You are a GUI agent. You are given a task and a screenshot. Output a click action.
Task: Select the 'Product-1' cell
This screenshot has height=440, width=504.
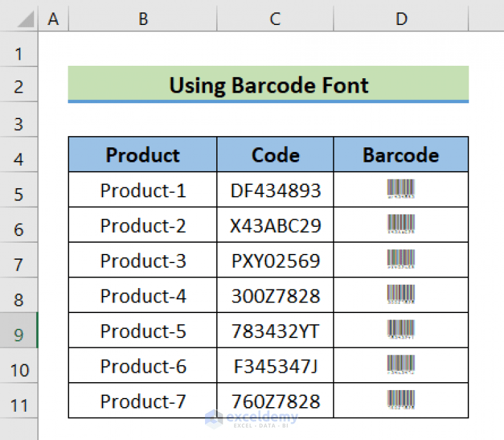(143, 190)
